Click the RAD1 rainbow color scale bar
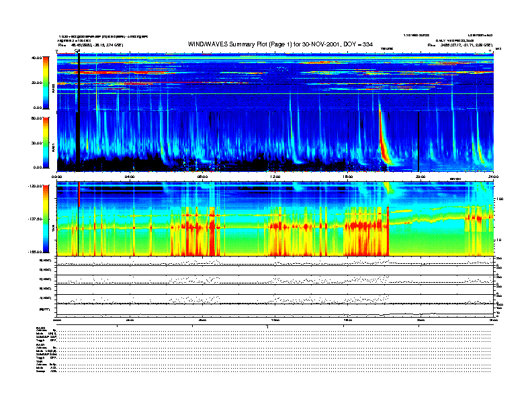The height and width of the screenshot is (411, 532). pos(46,142)
